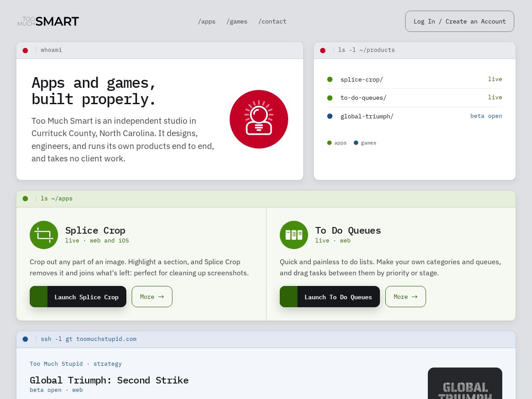Click the blue dot beside the ssh command
Viewport: 532px width, 399px height.
25,339
